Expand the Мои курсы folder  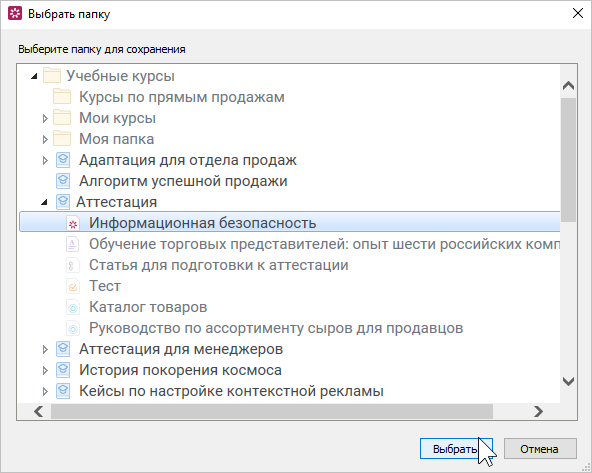click(45, 119)
